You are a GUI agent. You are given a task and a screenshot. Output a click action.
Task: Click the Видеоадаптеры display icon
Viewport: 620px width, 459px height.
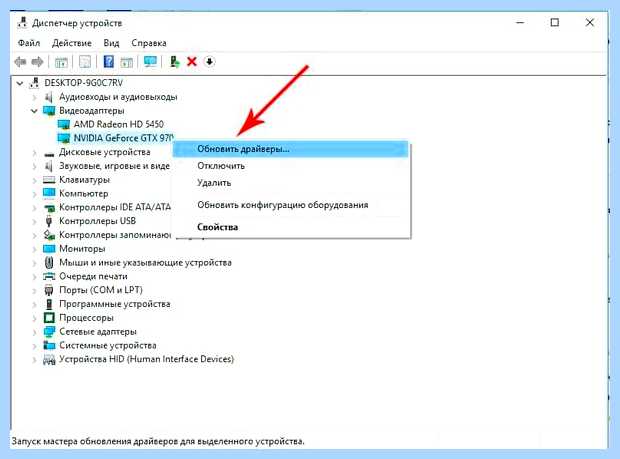pos(49,111)
